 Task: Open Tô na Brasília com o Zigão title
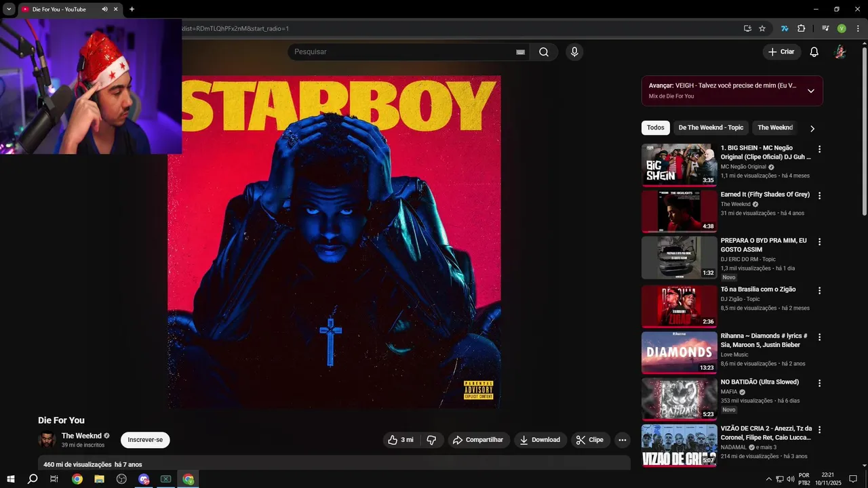pos(758,289)
